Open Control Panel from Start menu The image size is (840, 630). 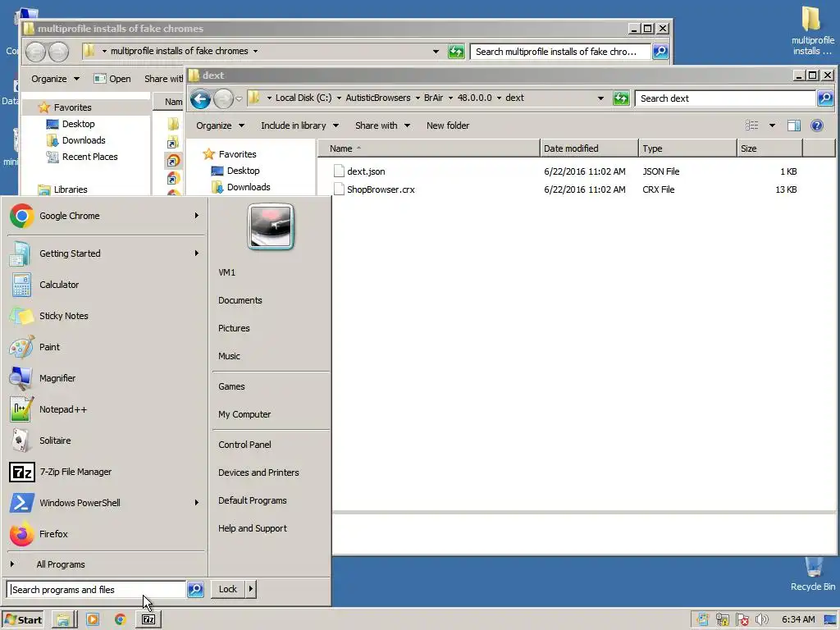(x=244, y=445)
